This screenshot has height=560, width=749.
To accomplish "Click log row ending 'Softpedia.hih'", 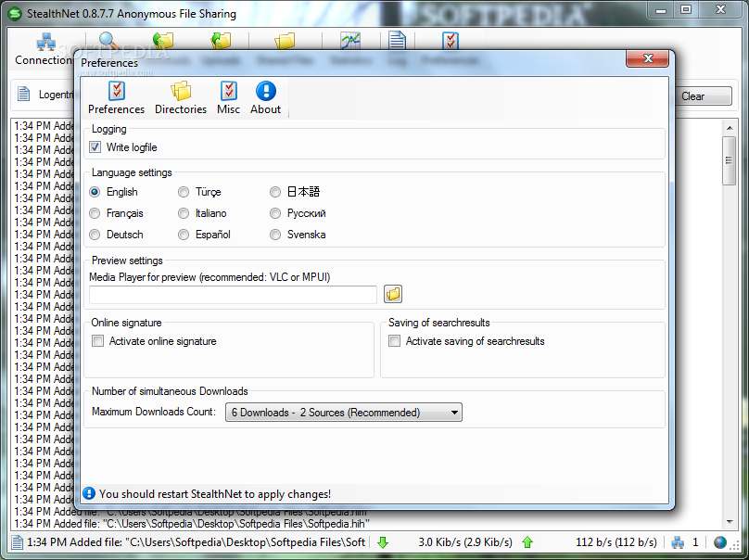I will pos(192,524).
